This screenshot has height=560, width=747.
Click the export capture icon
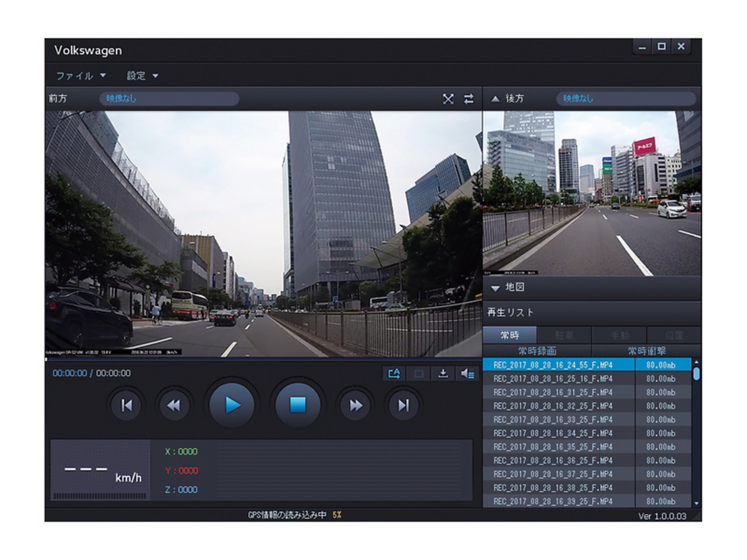point(394,373)
